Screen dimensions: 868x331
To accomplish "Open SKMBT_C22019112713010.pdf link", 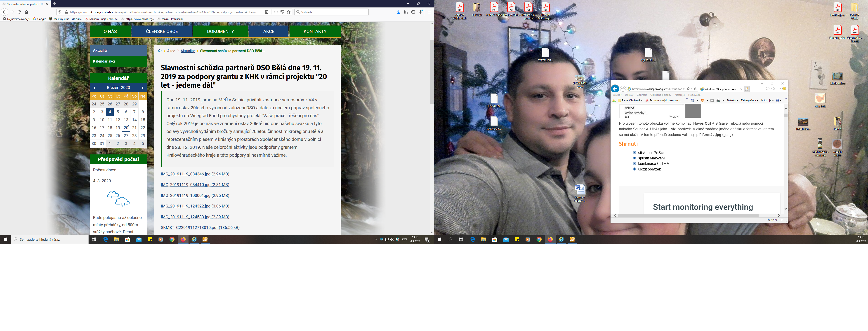I will click(x=200, y=228).
